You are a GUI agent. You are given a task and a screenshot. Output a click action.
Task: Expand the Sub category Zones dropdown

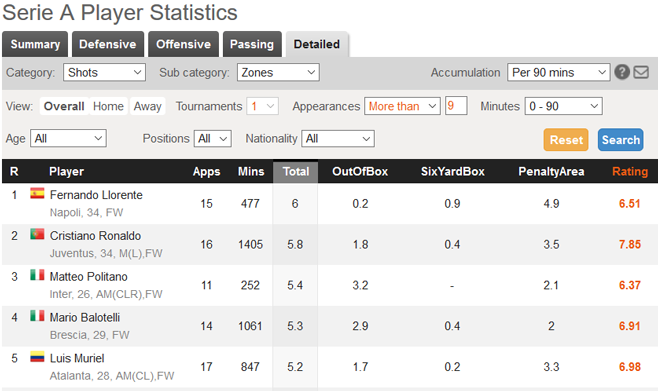click(278, 72)
